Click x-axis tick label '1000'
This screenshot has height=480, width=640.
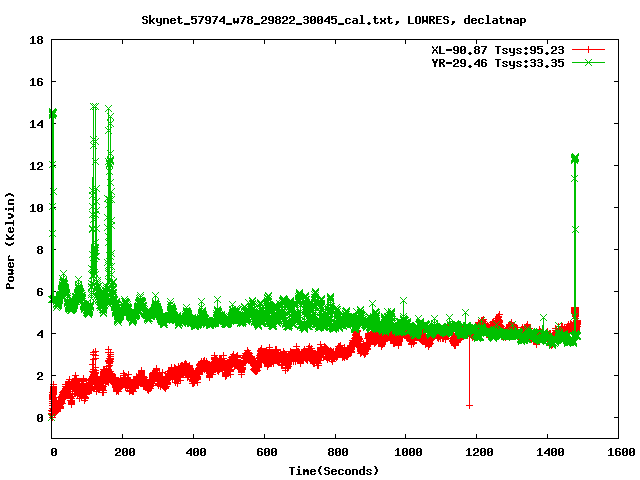coord(408,452)
